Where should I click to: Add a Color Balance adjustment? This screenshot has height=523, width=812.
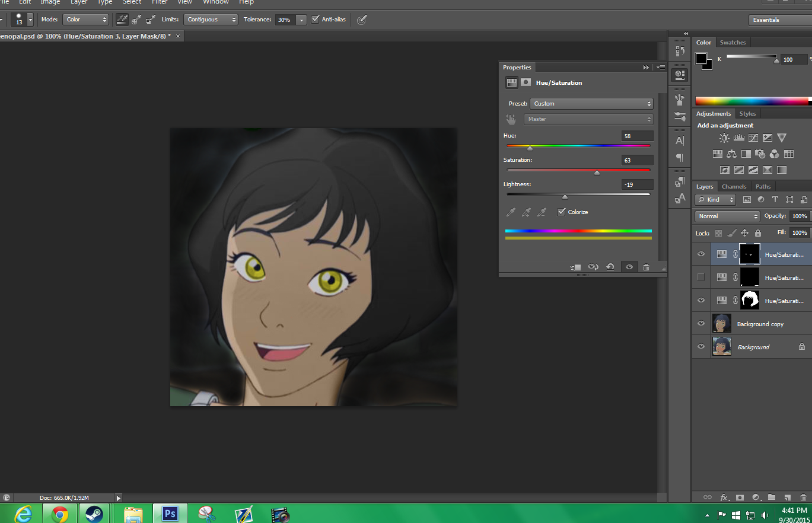(x=731, y=154)
